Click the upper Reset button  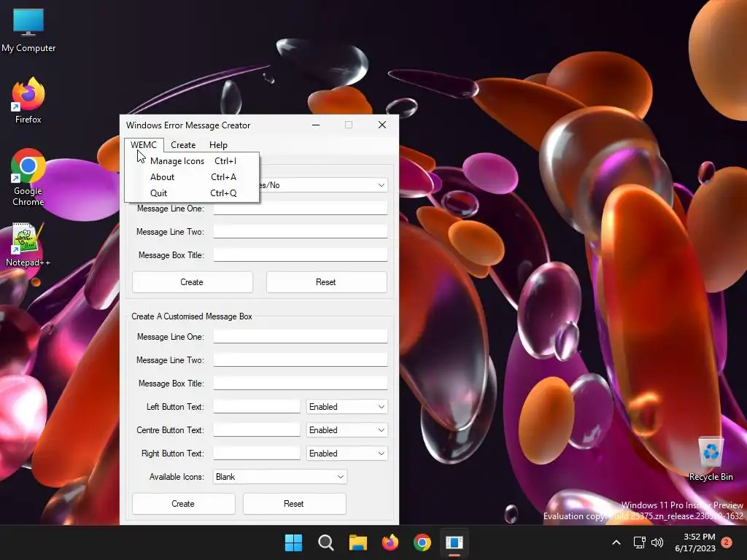[x=326, y=282]
